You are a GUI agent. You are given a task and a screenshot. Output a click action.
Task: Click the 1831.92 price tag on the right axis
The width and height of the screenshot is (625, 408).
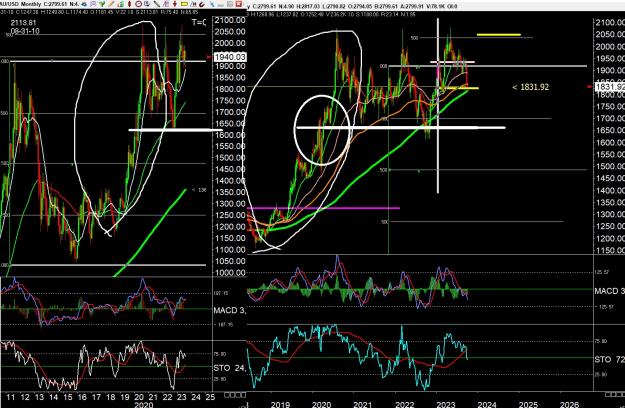tap(610, 87)
